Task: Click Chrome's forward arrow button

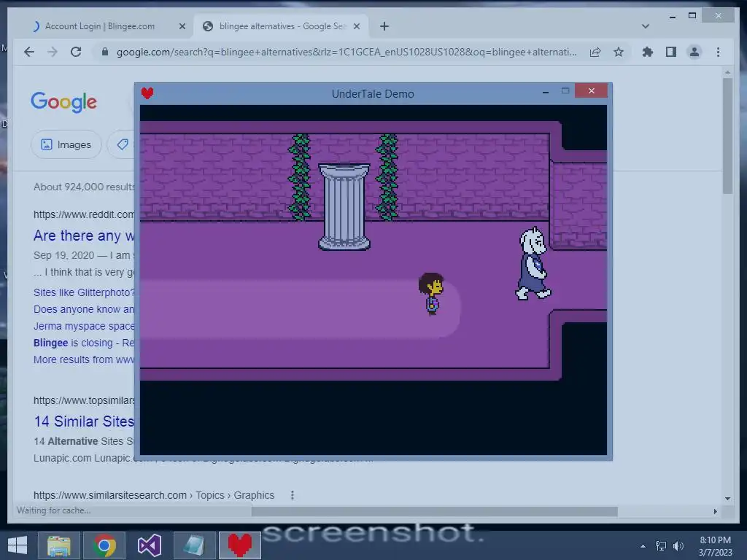Action: pos(53,52)
